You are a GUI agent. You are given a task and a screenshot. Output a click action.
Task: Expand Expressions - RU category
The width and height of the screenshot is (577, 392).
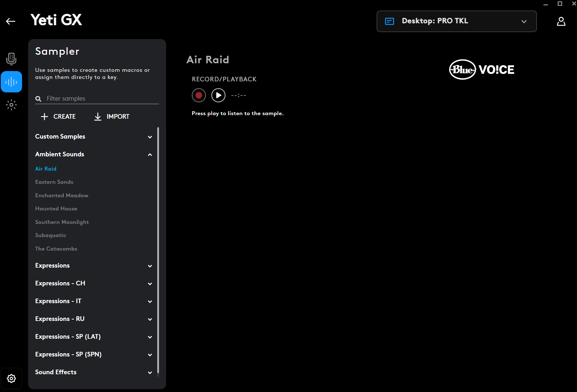click(94, 319)
